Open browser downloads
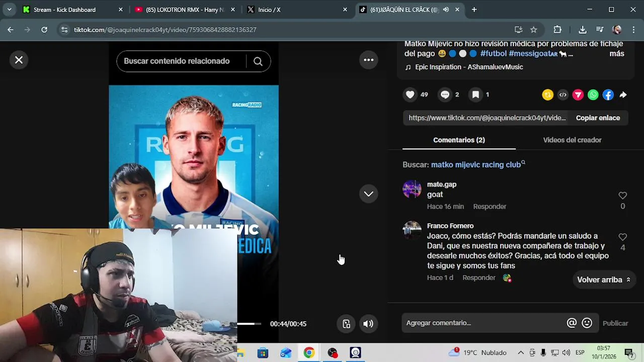Viewport: 644px width, 362px height. 583,30
